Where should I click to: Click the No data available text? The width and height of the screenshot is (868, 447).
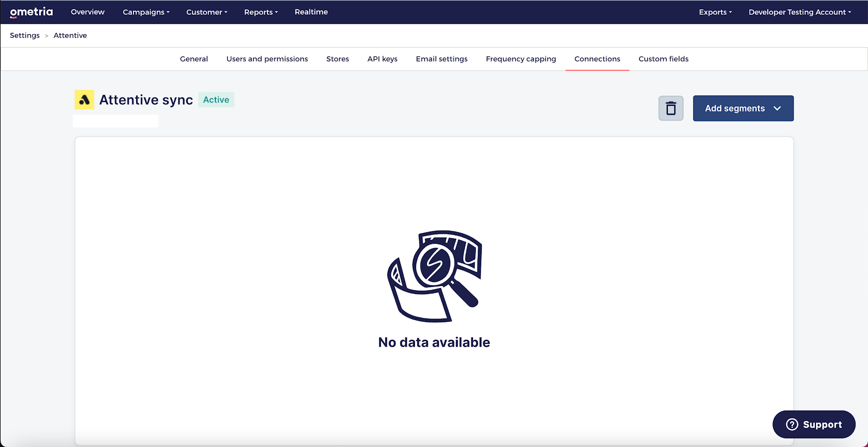coord(434,342)
